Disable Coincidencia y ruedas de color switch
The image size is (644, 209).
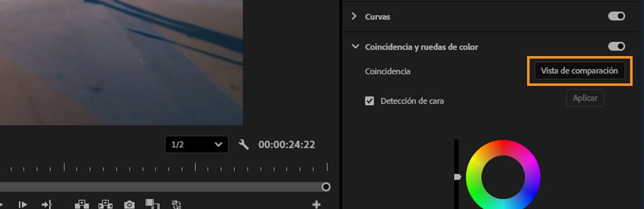(617, 47)
